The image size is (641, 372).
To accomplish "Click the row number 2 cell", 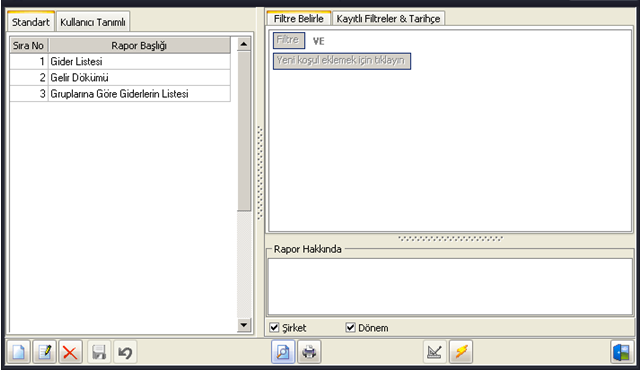I will 29,78.
